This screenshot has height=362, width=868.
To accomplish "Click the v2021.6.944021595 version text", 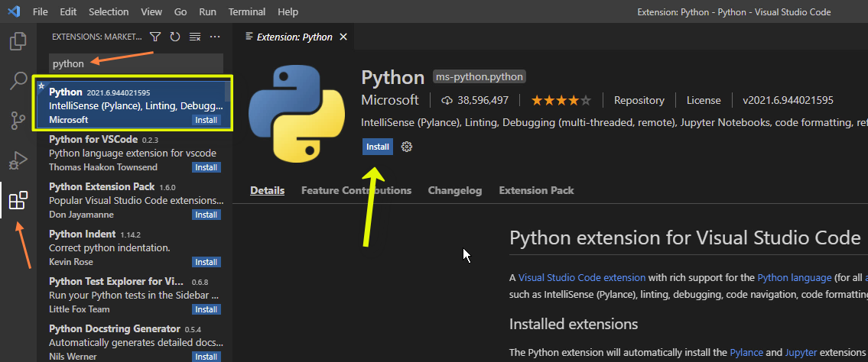I will pyautogui.click(x=788, y=101).
